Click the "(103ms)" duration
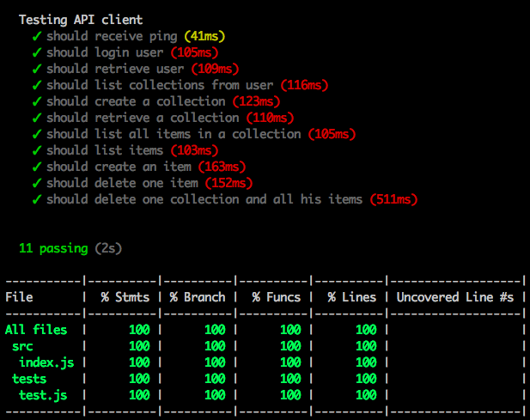 point(195,150)
